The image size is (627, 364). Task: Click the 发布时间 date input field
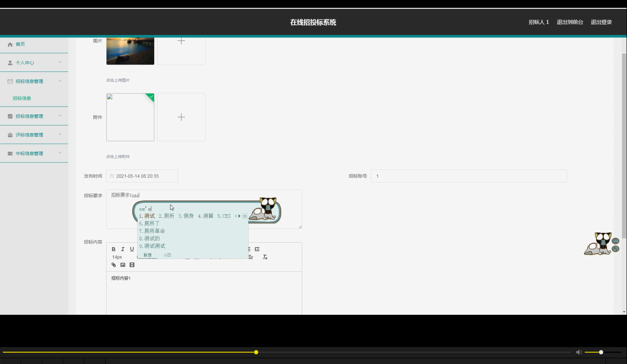(x=142, y=176)
